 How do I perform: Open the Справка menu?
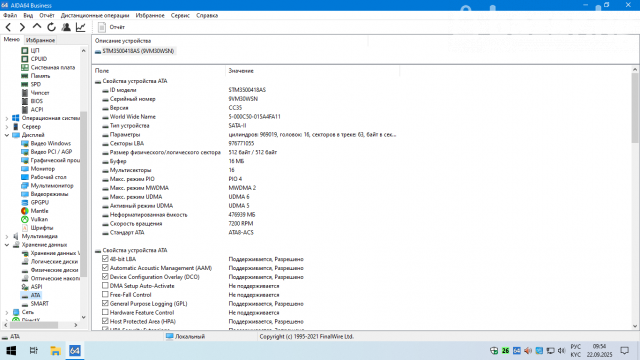tap(207, 16)
